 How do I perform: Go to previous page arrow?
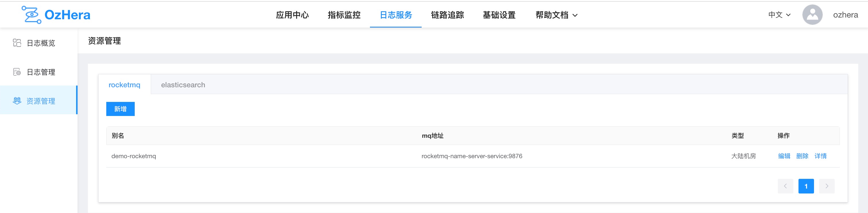click(x=786, y=186)
